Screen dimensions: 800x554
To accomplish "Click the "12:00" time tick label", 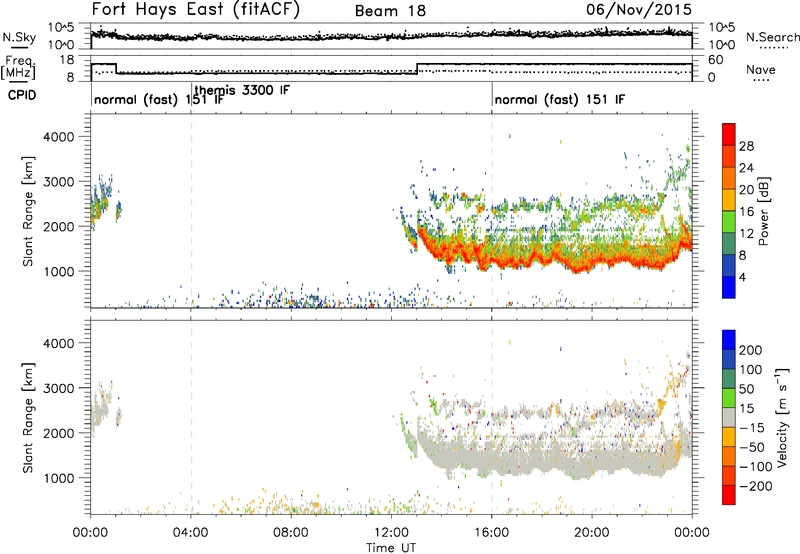I will point(391,533).
